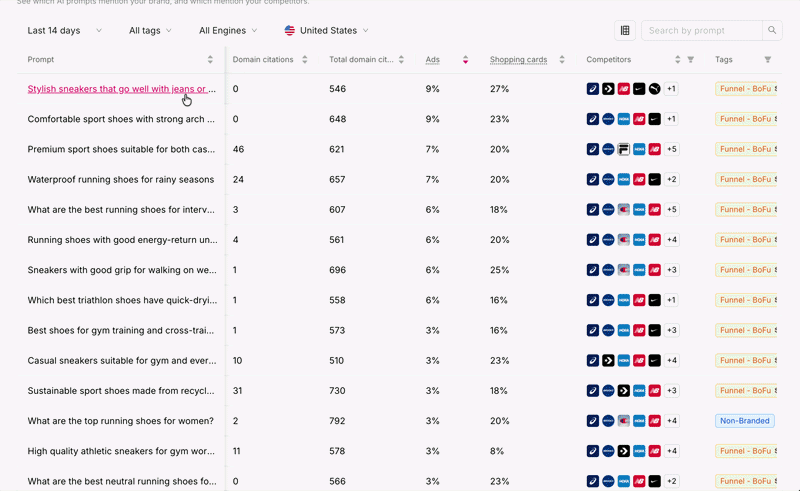Viewport: 800px width, 491px height.
Task: Open the Tags column filter icon
Action: point(767,60)
